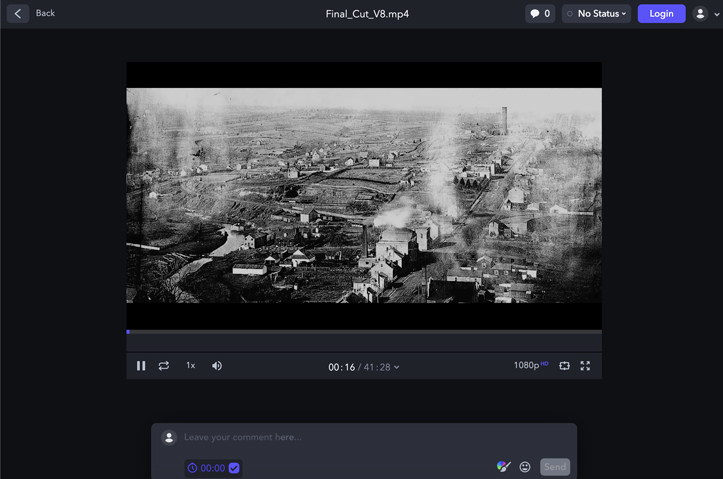Open the No Status dropdown
The height and width of the screenshot is (479, 723).
596,14
